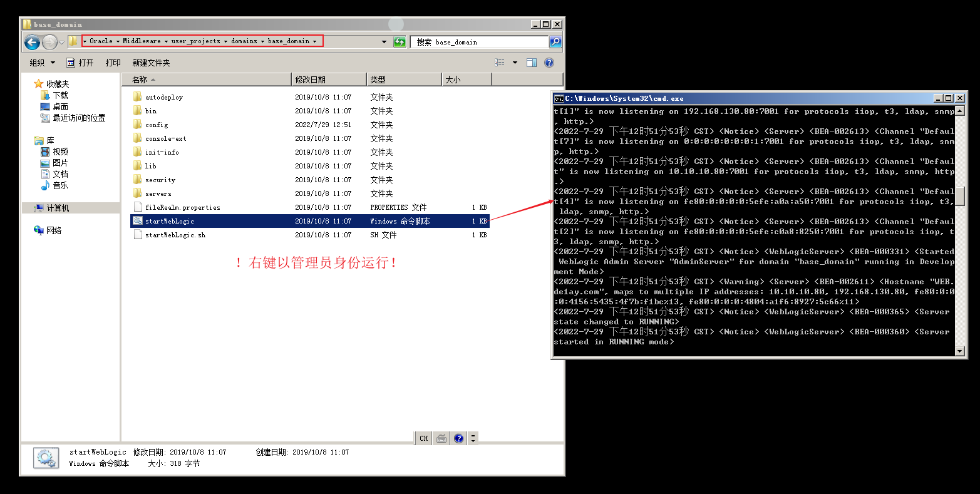Click the CH language bar indicator
The image size is (980, 494).
point(424,438)
